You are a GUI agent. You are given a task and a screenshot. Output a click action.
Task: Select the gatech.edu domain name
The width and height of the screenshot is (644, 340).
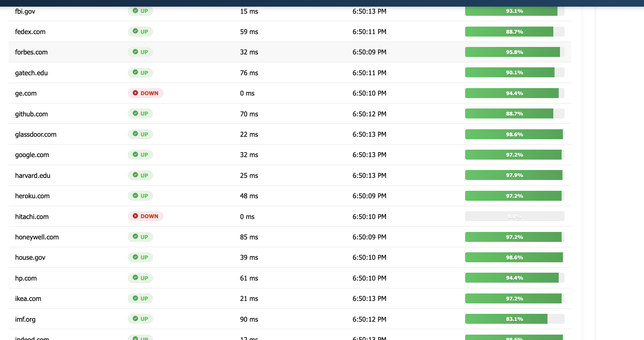click(x=31, y=73)
